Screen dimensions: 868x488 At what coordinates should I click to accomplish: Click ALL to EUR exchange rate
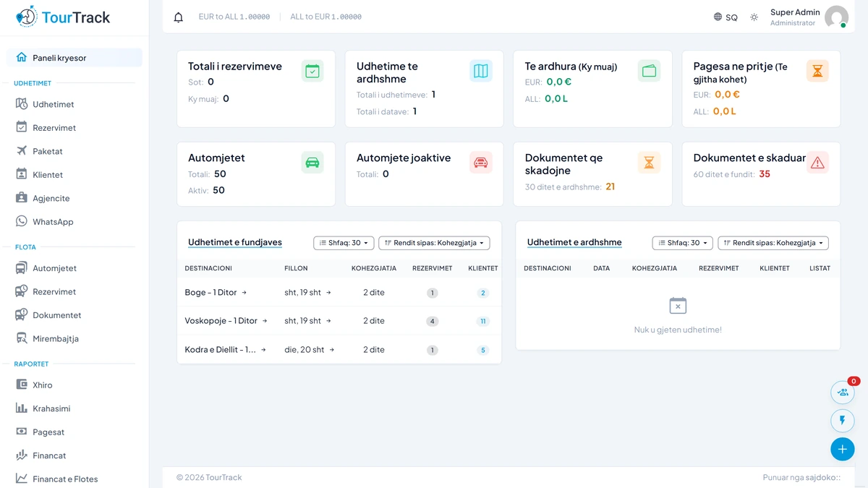click(325, 17)
